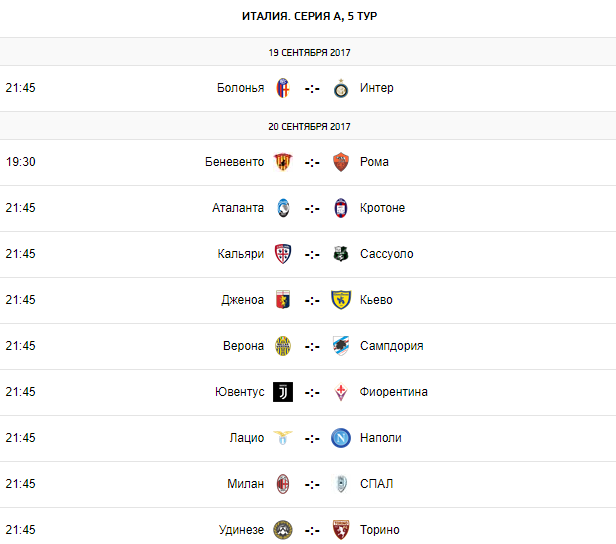Open the Сассуоло team link
616x544 pixels.
coord(386,254)
